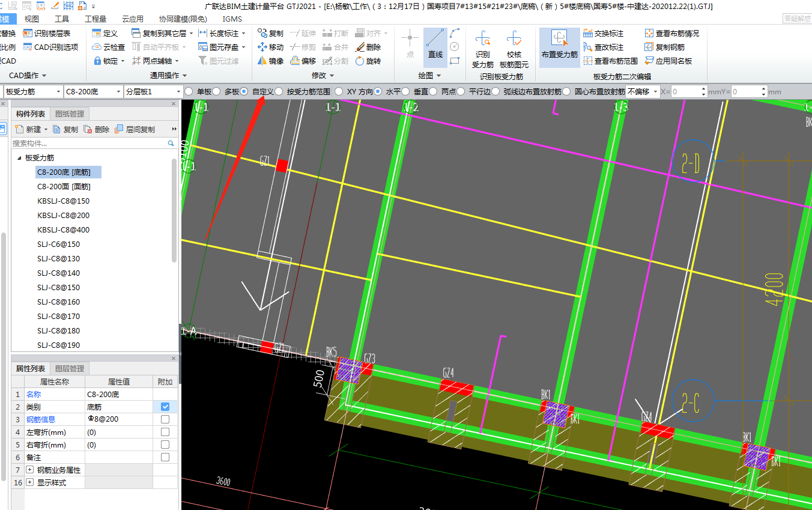Select the three-point arc drawing icon
This screenshot has height=510, width=812.
[x=455, y=34]
